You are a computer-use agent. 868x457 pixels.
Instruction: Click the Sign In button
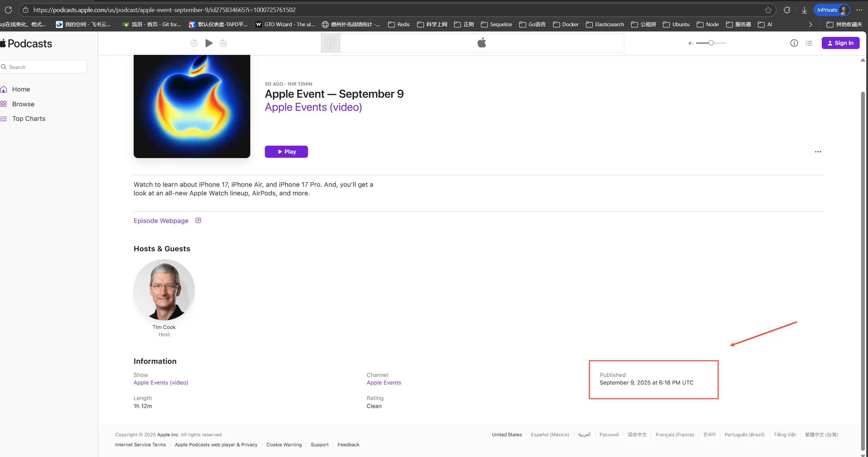(x=840, y=43)
